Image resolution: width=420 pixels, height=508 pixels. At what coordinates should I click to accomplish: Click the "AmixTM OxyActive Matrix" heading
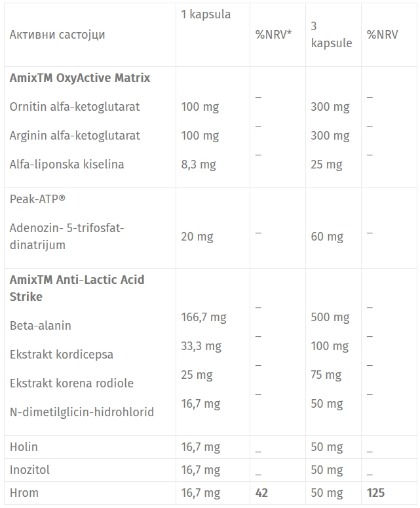click(80, 78)
